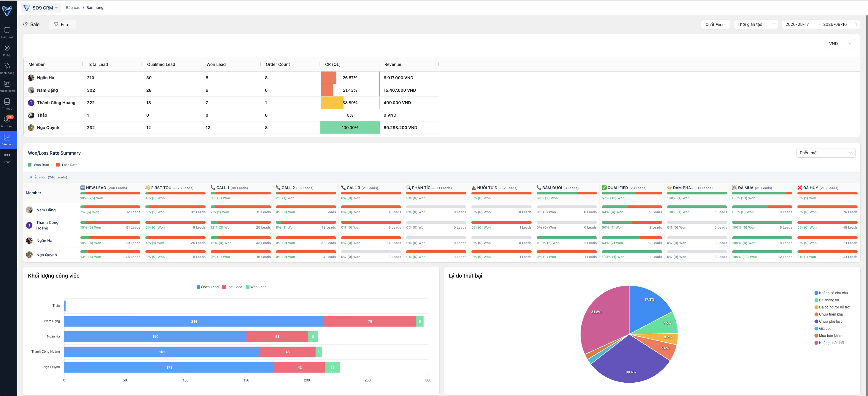Open SO9 CRM workspace dropdown
This screenshot has width=868, height=396.
click(x=41, y=8)
